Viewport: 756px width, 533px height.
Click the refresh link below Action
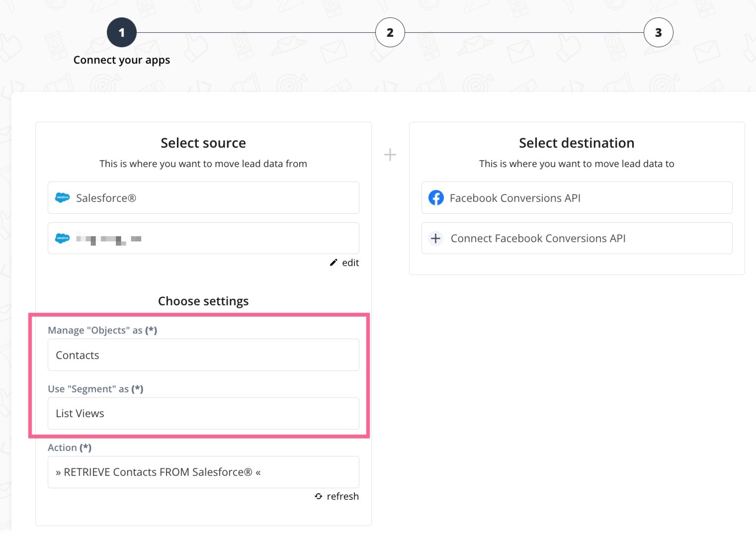tap(342, 496)
